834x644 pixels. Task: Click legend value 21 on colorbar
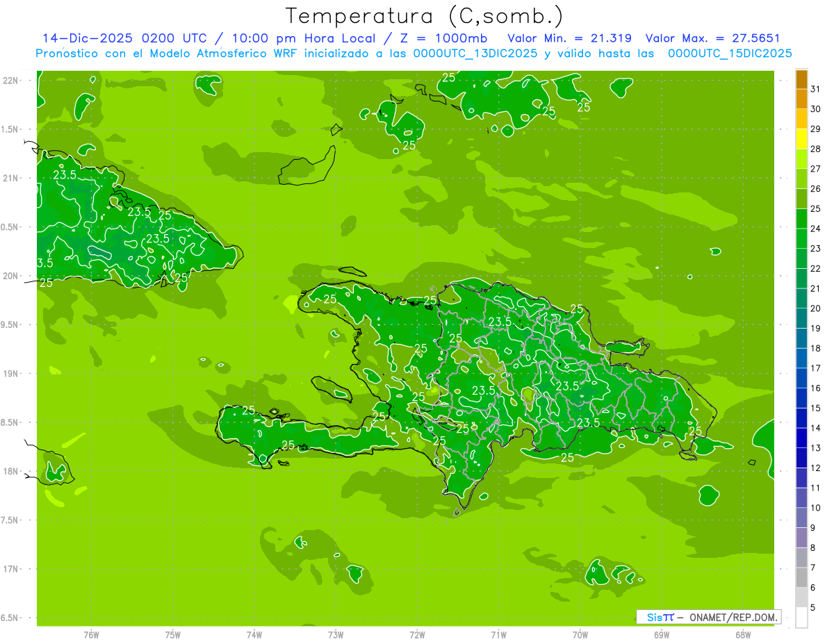coord(815,288)
